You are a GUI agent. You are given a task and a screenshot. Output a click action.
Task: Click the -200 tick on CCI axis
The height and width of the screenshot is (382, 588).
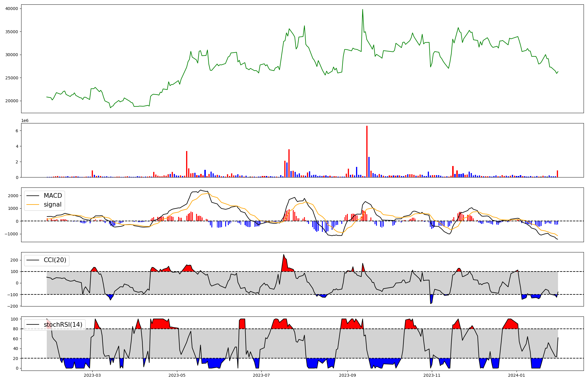coord(13,306)
